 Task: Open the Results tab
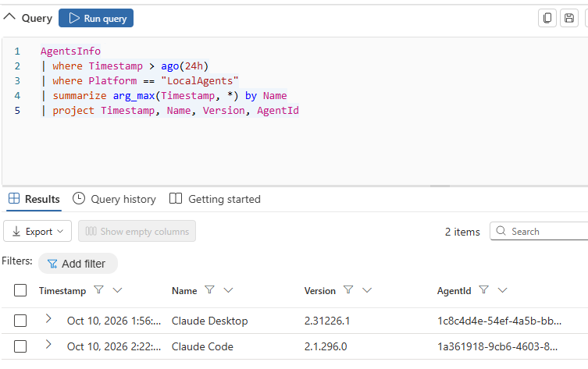point(34,199)
